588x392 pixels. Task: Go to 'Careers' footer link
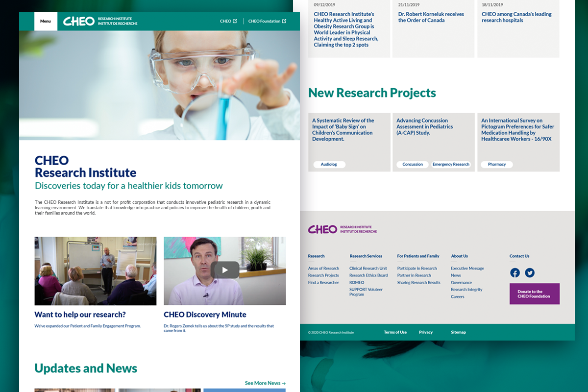click(458, 297)
